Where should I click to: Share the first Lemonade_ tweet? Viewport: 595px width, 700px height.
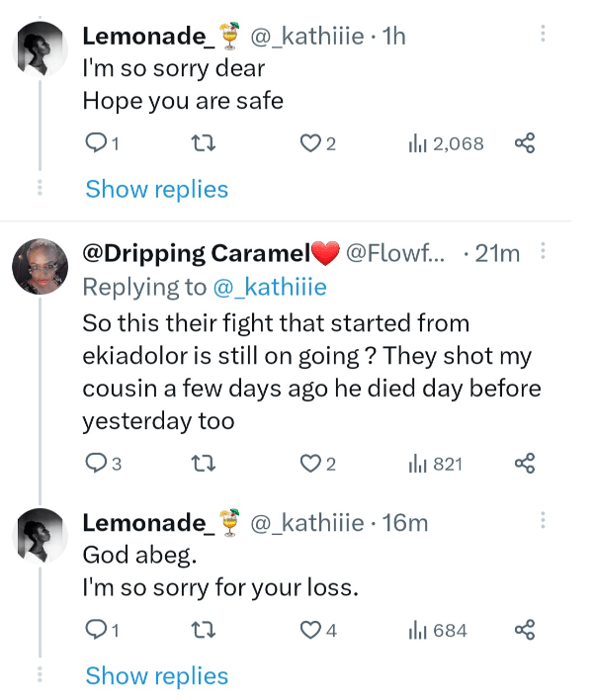point(525,144)
